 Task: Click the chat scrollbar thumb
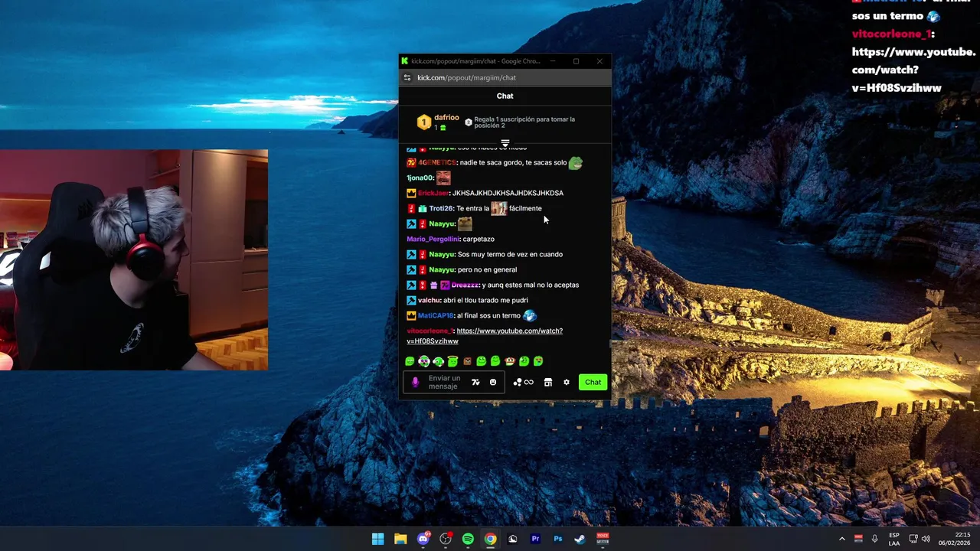click(x=610, y=344)
